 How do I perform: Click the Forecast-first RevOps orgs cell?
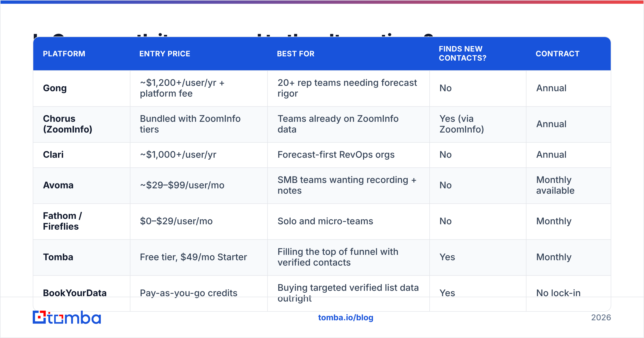(336, 155)
